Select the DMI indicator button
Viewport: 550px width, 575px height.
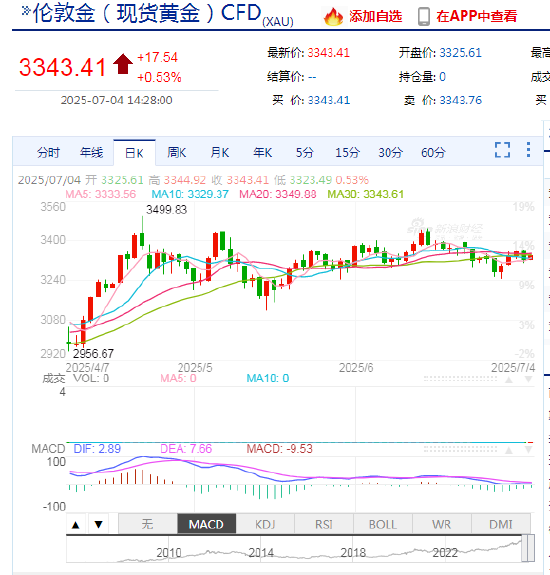(501, 524)
